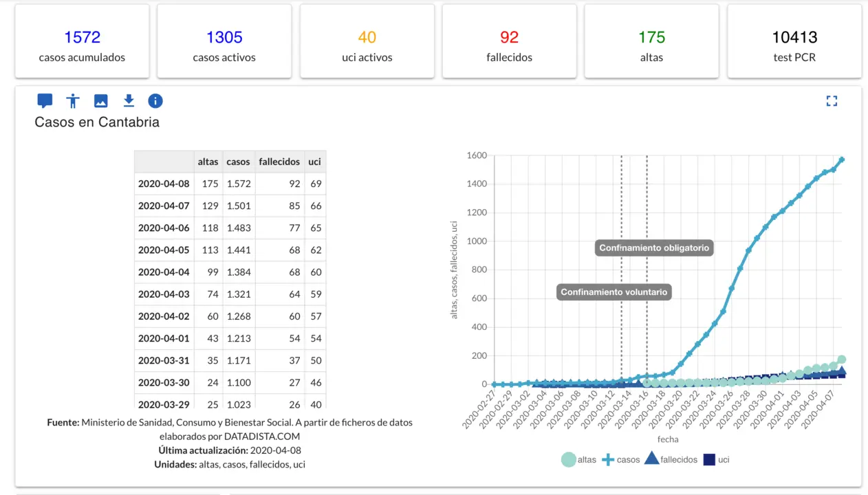Click the uci activos card
The height and width of the screenshot is (495, 868).
coord(367,41)
